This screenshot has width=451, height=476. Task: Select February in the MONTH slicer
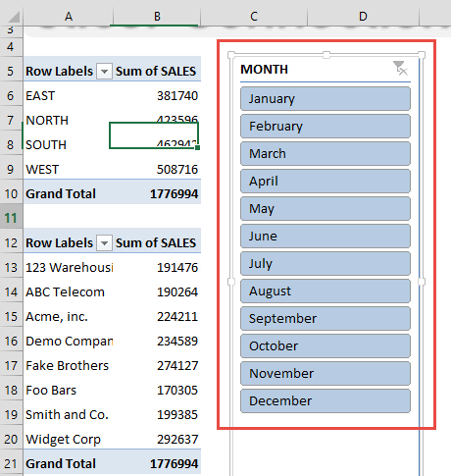(326, 126)
